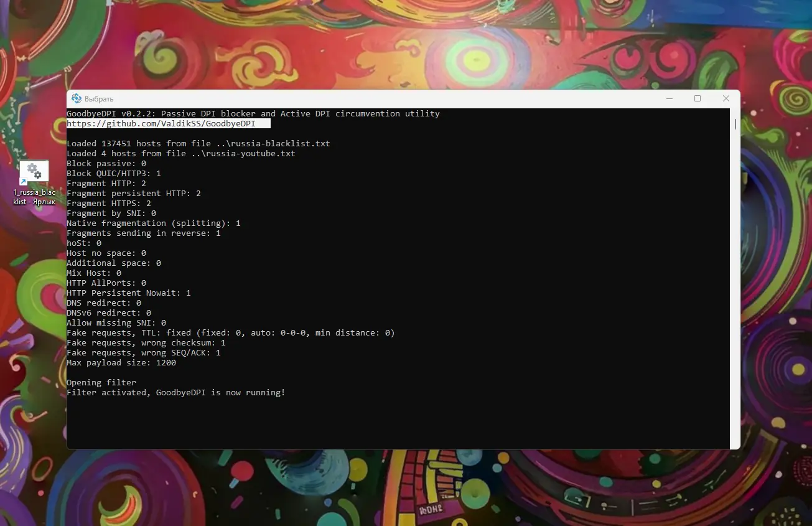812x526 pixels.
Task: Minimize the GoodbyeDPI console window
Action: [x=669, y=98]
